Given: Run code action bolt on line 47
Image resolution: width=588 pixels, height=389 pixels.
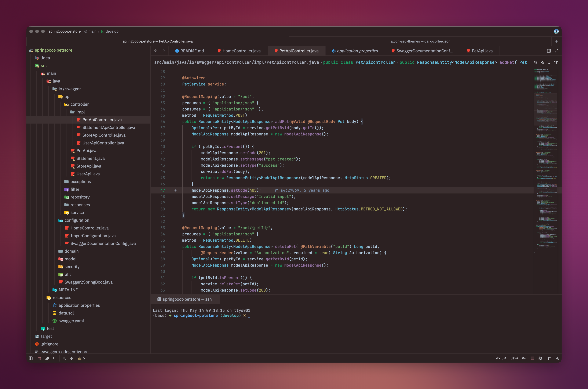Looking at the screenshot, I should pyautogui.click(x=176, y=190).
